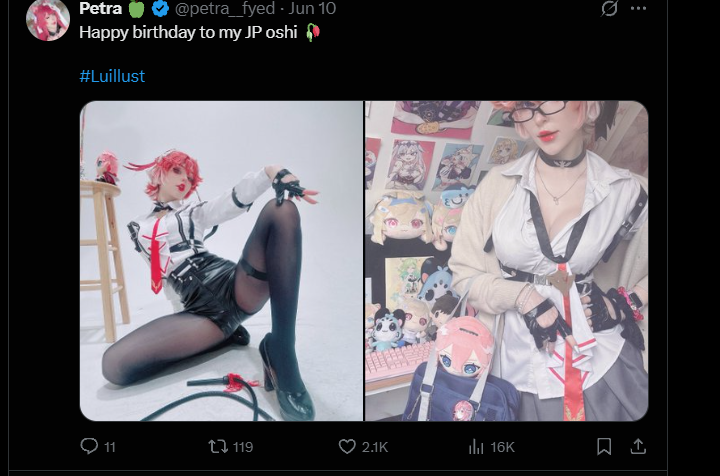Bookmark this post

[x=604, y=446]
